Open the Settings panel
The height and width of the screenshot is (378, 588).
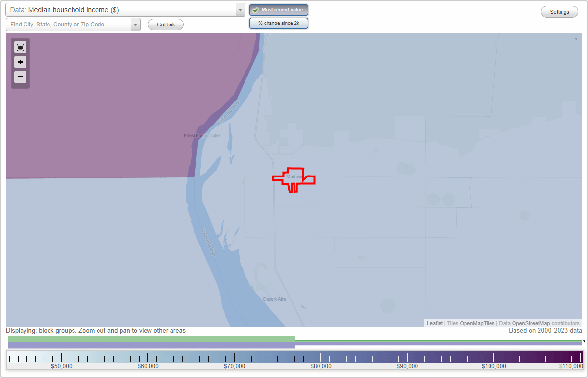tap(559, 11)
